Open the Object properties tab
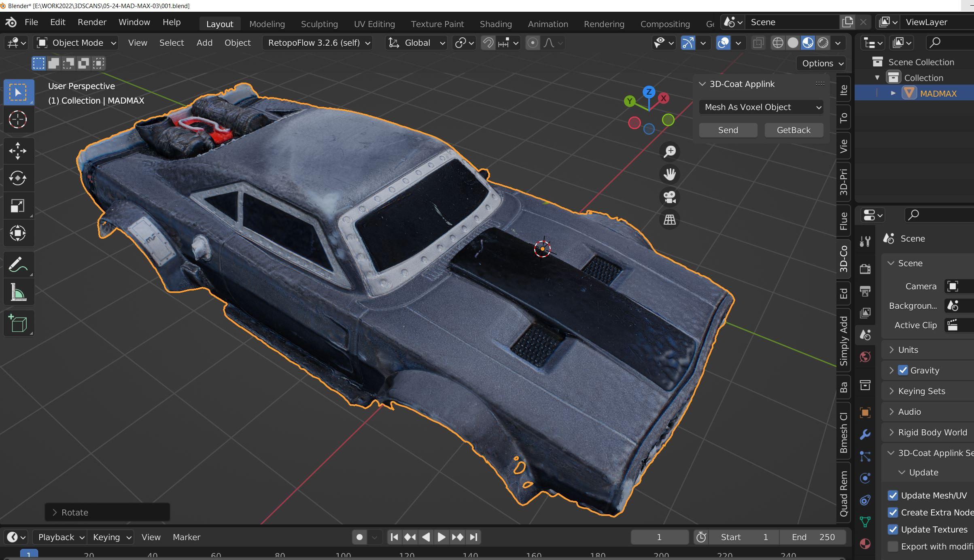974x560 pixels. 865,412
